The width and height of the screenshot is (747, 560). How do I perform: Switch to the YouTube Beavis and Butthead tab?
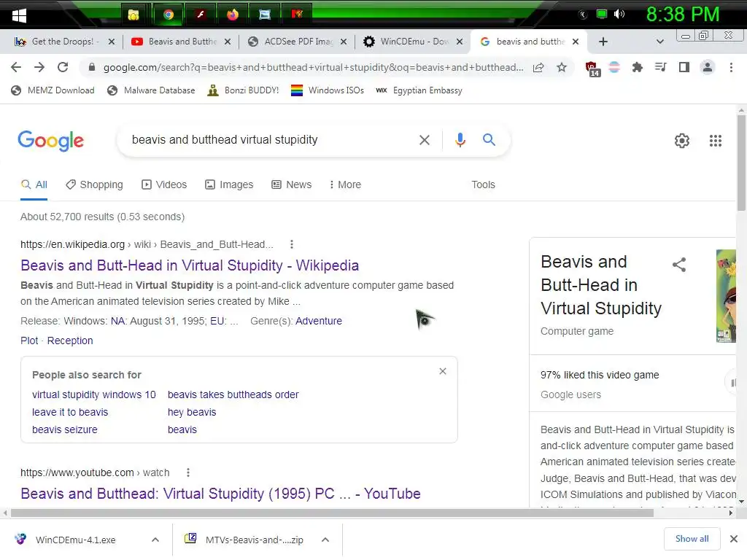pyautogui.click(x=181, y=42)
